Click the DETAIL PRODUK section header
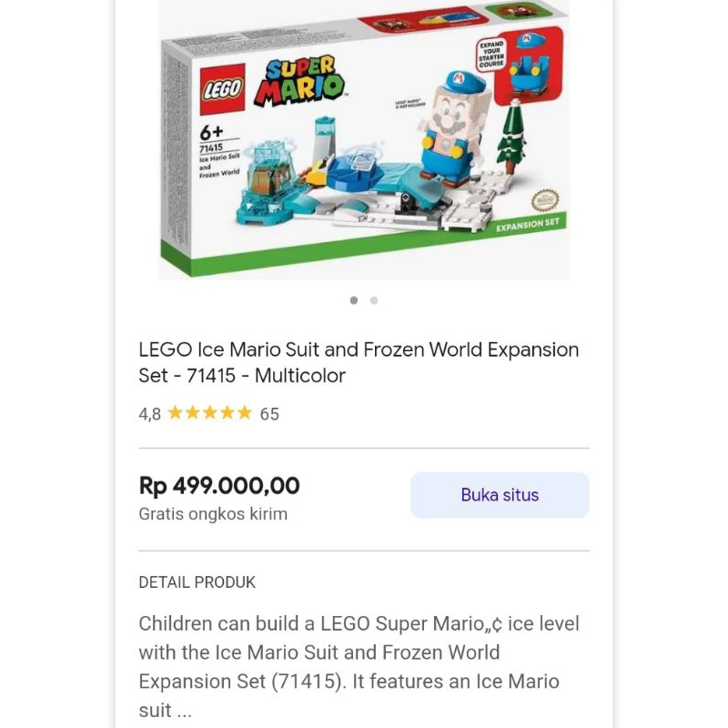 click(x=197, y=582)
